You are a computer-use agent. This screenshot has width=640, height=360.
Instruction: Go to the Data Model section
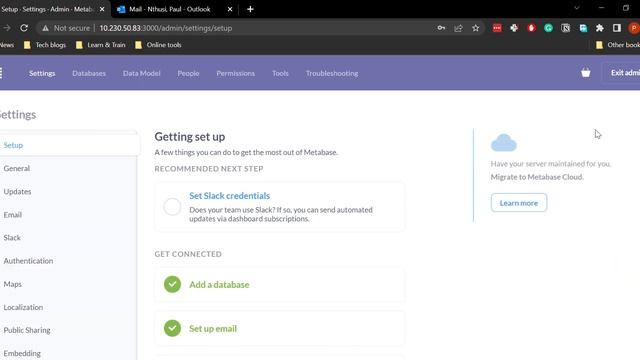pos(142,73)
